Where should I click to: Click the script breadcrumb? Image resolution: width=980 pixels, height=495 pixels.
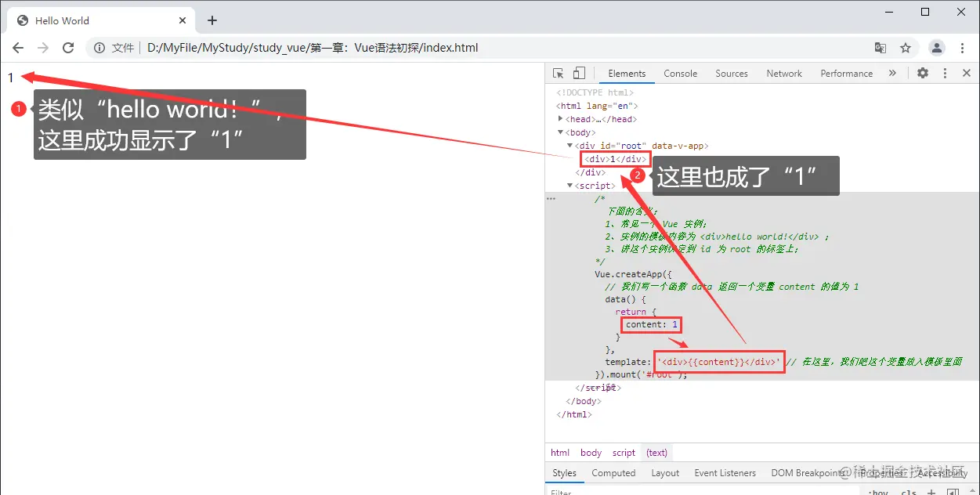coord(624,453)
